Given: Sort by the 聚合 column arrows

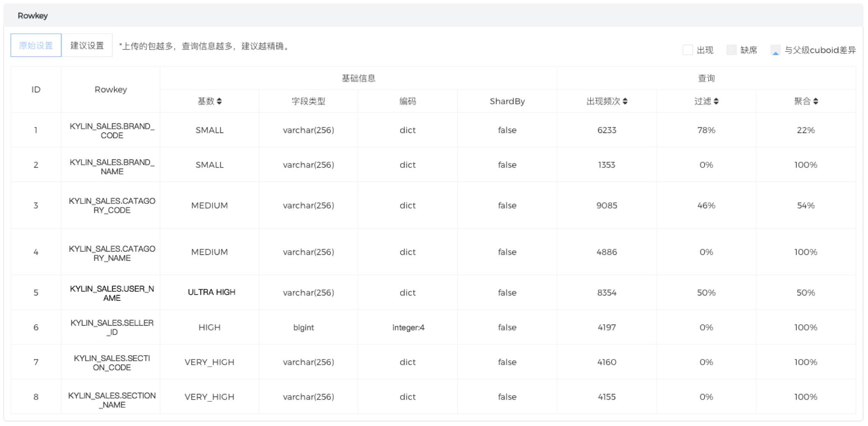Looking at the screenshot, I should [x=815, y=101].
